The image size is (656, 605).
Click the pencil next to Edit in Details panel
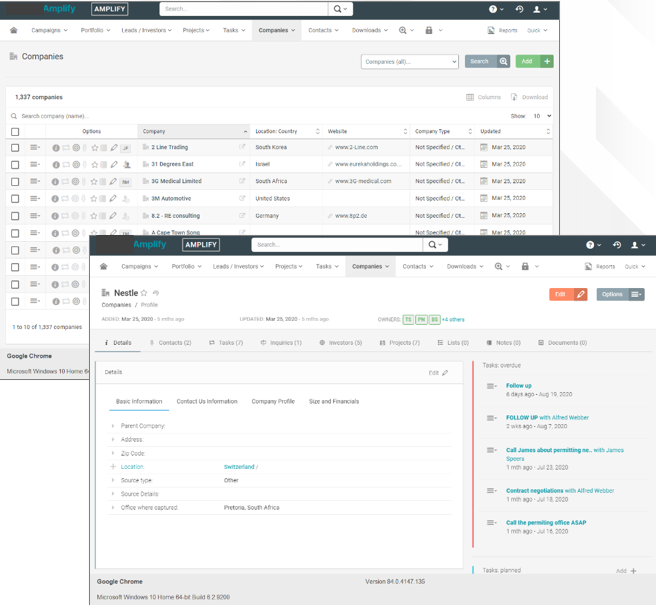coord(445,373)
